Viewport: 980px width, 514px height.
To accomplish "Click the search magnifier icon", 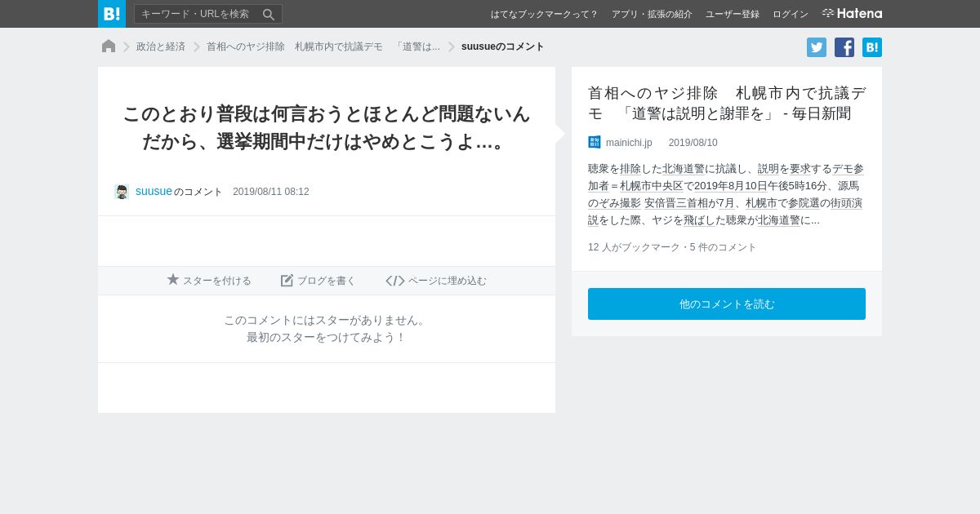I will pos(269,14).
